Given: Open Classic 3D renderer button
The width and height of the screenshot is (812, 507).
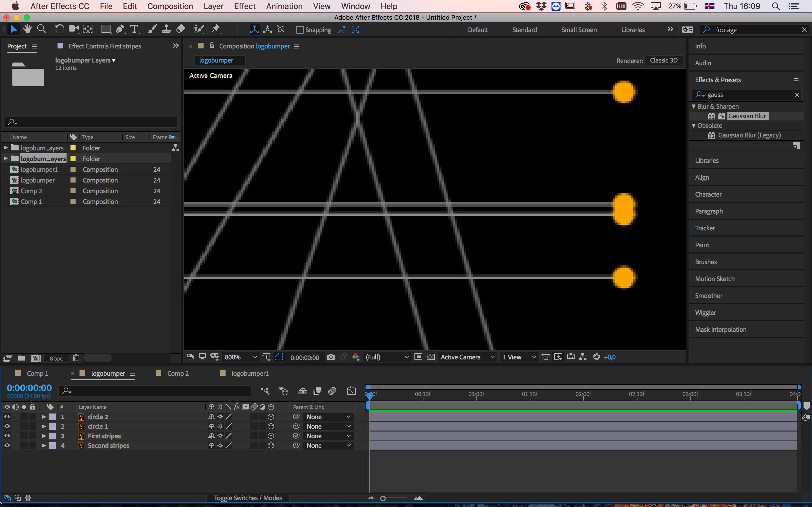Looking at the screenshot, I should 663,60.
